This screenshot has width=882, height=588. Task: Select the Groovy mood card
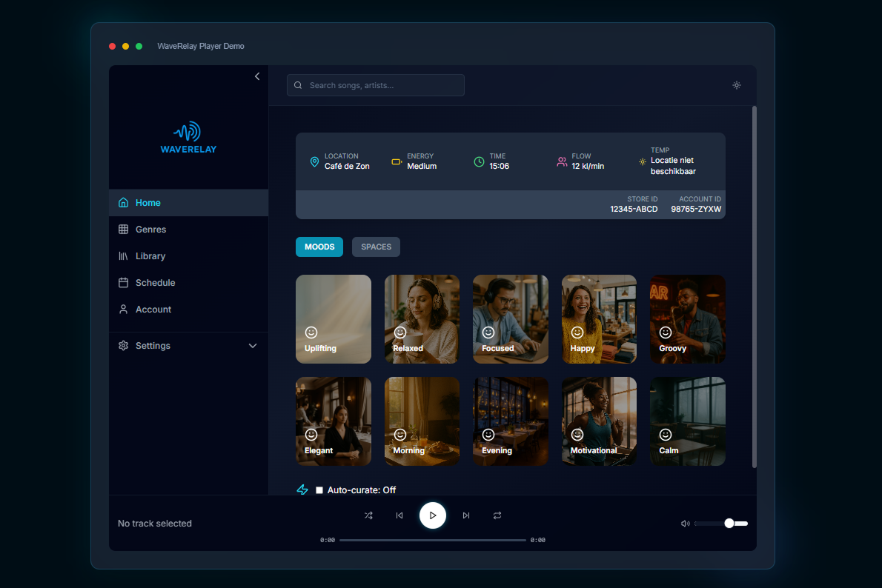(x=688, y=319)
